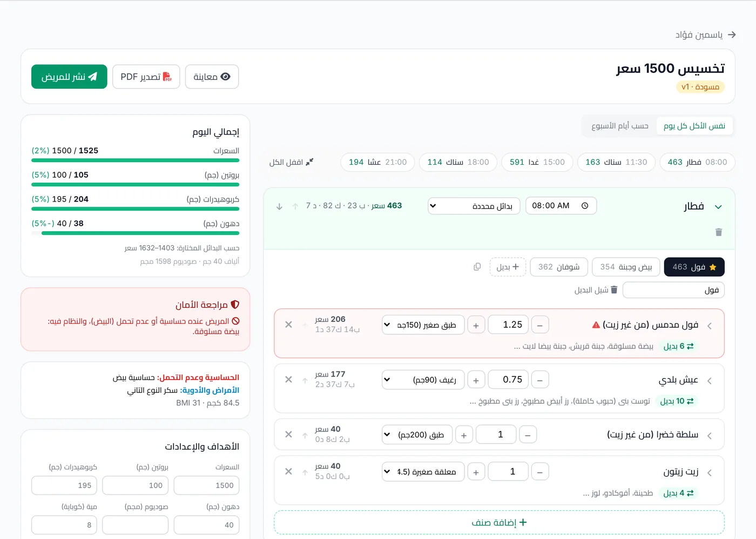Edit the دهون target field 40

[x=206, y=525]
